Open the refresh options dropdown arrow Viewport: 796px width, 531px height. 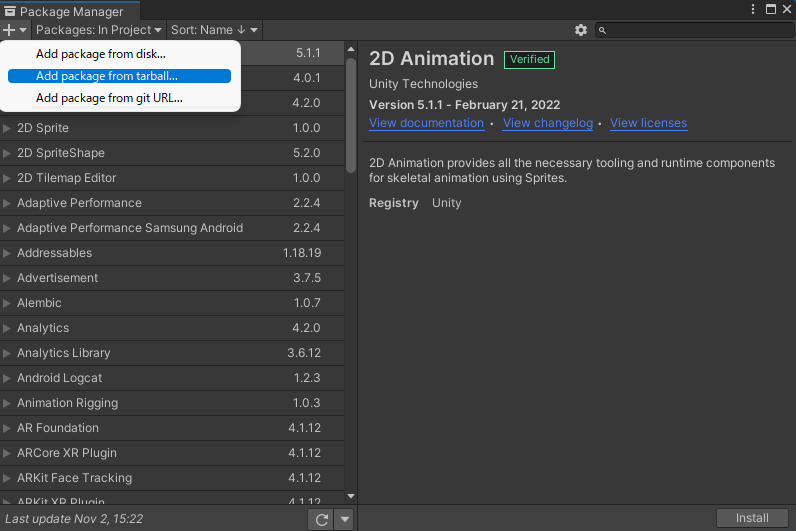pyautogui.click(x=344, y=519)
